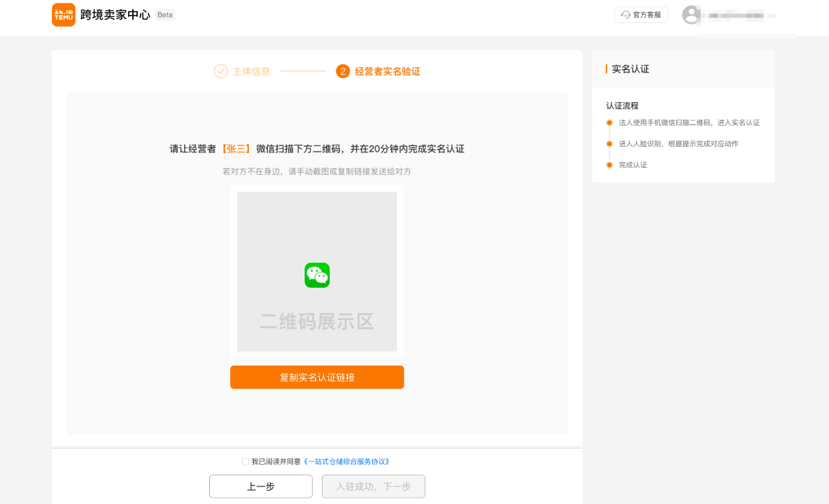Click 上一步 button
The width and height of the screenshot is (829, 504).
tap(261, 487)
